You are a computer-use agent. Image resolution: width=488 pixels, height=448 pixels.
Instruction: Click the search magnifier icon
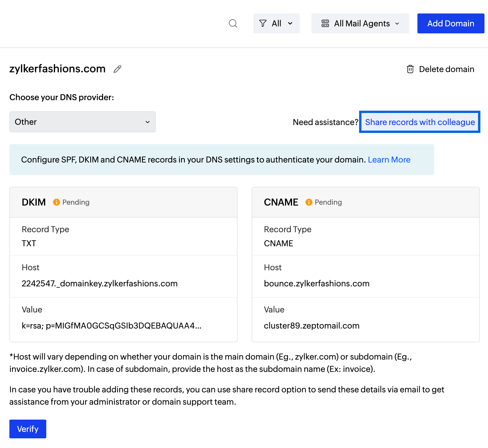(233, 23)
